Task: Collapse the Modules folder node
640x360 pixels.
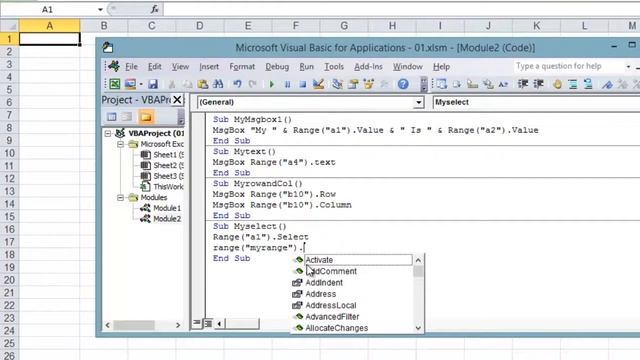Action: tap(120, 198)
